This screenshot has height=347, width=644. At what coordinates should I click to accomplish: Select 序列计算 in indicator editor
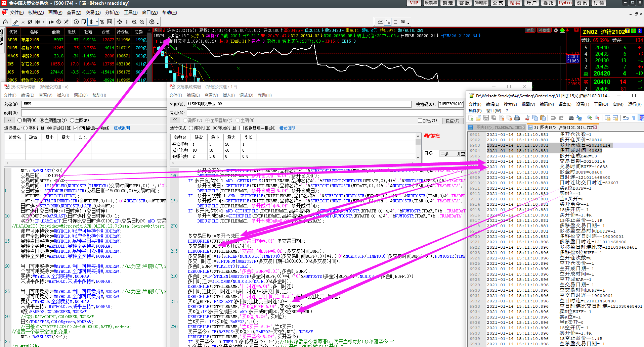(34, 128)
